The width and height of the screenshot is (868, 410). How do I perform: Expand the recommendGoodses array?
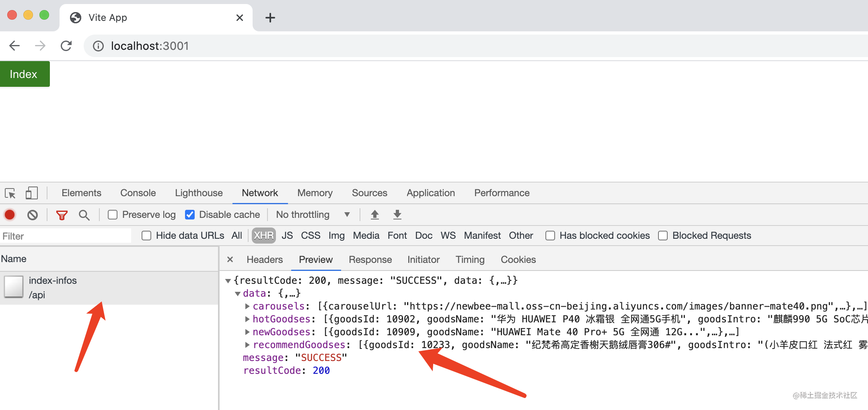pyautogui.click(x=247, y=345)
